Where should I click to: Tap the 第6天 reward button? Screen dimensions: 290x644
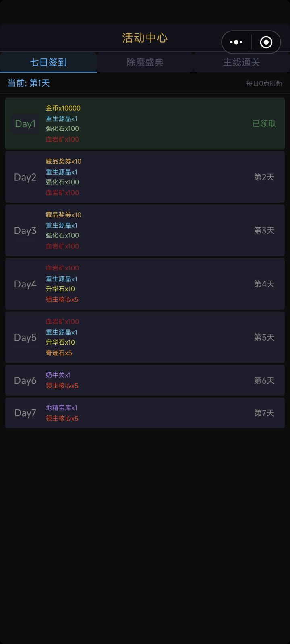264,380
